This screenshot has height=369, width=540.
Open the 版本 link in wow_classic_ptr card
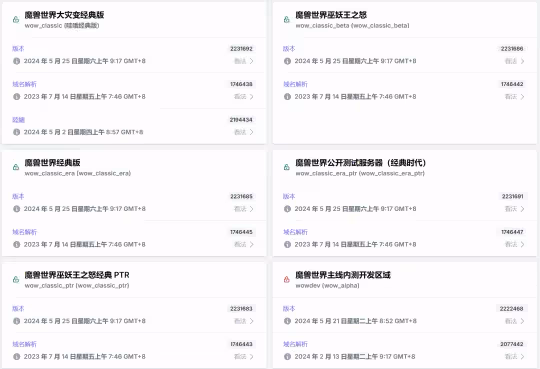point(18,308)
